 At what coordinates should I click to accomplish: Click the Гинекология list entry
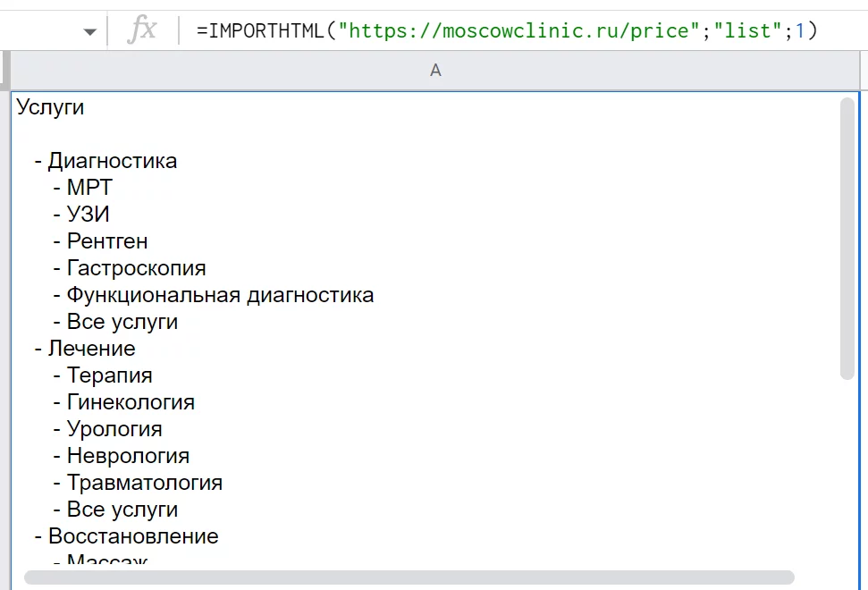point(131,402)
